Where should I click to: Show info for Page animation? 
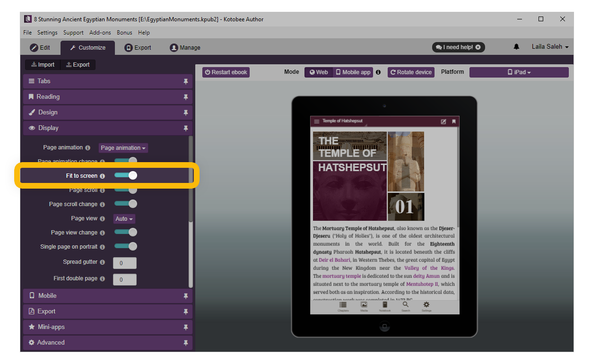point(87,148)
